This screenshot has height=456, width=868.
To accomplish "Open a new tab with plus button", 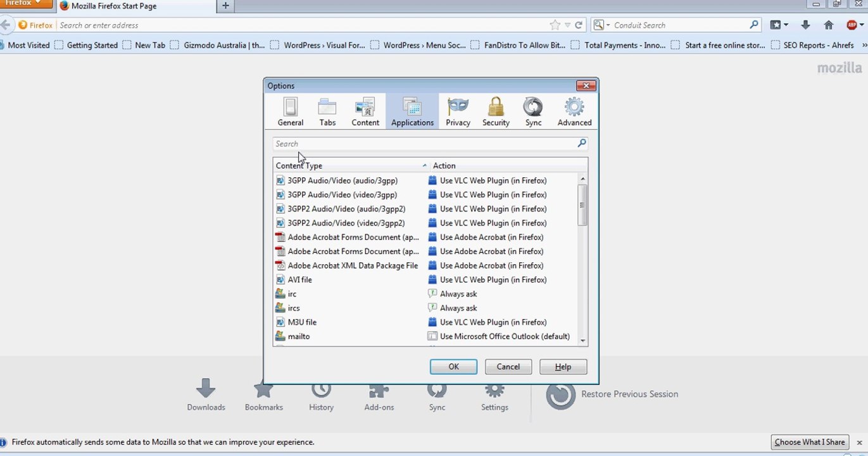I will (225, 6).
